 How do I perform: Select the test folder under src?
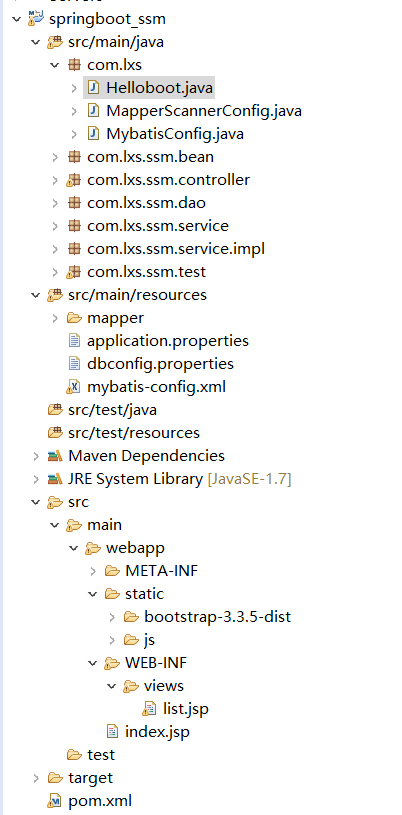tap(101, 755)
